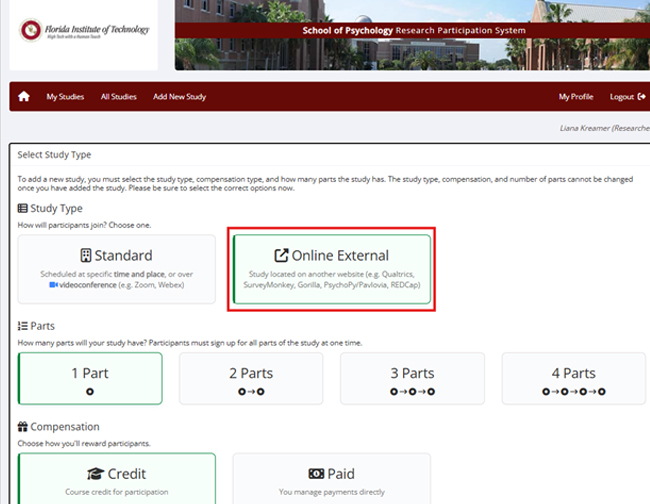Click the money bill icon beside Paid
650x504 pixels.
click(316, 474)
